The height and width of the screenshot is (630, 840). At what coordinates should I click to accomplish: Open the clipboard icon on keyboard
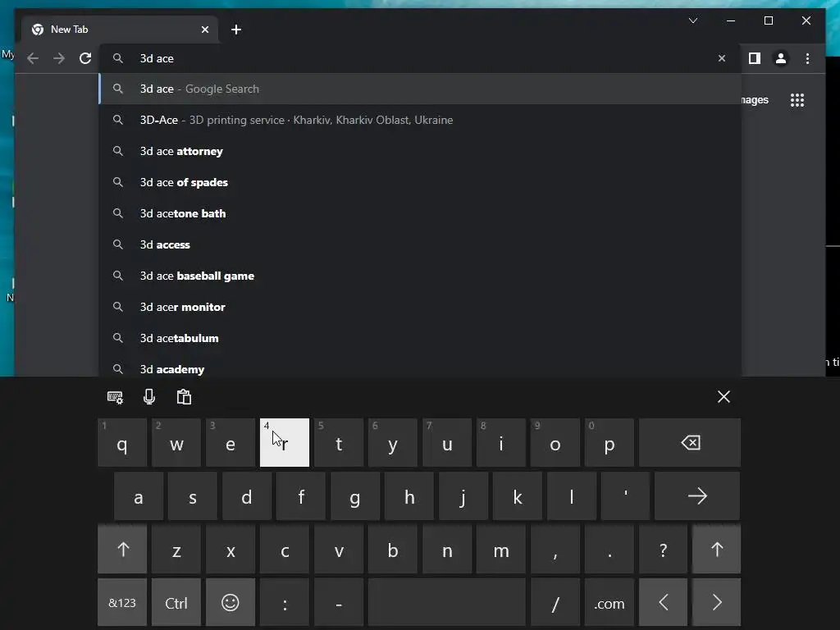pos(184,397)
